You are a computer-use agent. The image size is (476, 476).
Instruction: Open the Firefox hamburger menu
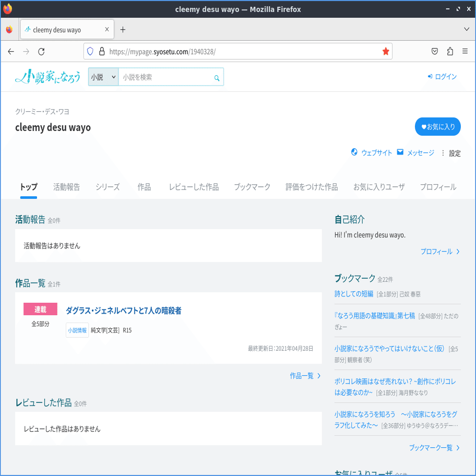tap(465, 51)
